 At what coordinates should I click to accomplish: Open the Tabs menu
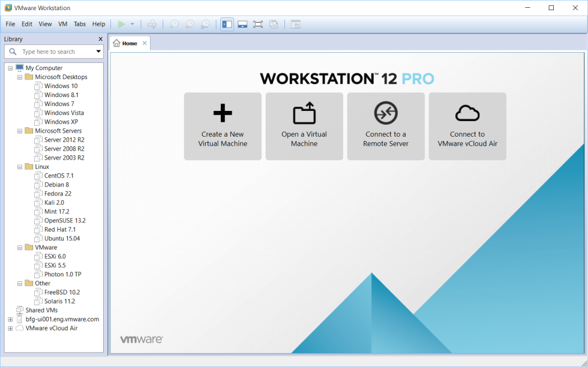tap(79, 24)
